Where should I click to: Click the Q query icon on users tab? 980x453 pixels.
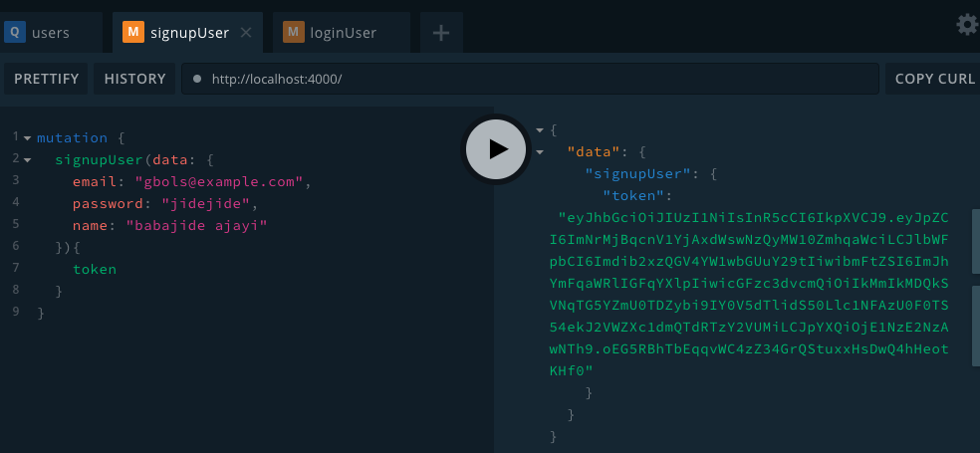tap(15, 33)
